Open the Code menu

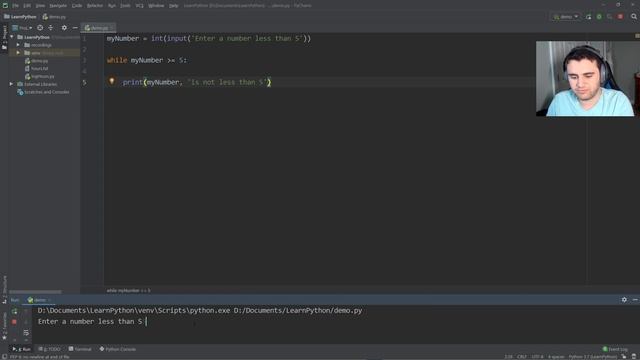77,6
